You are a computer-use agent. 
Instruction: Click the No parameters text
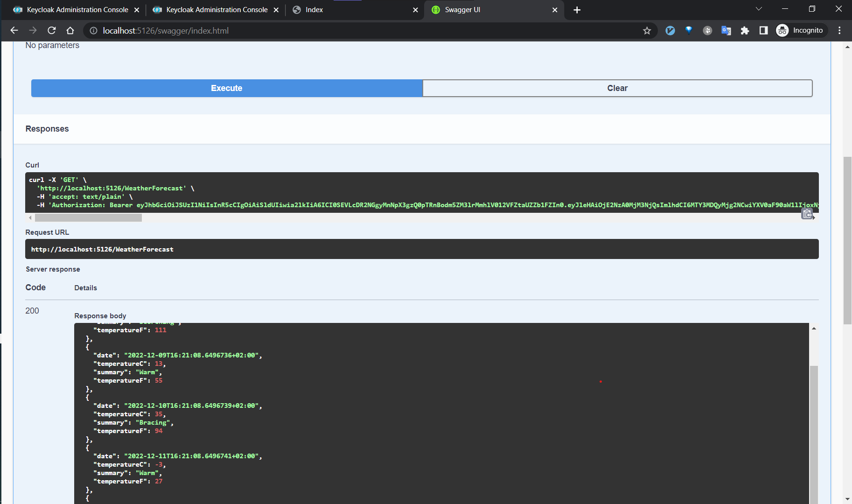52,45
